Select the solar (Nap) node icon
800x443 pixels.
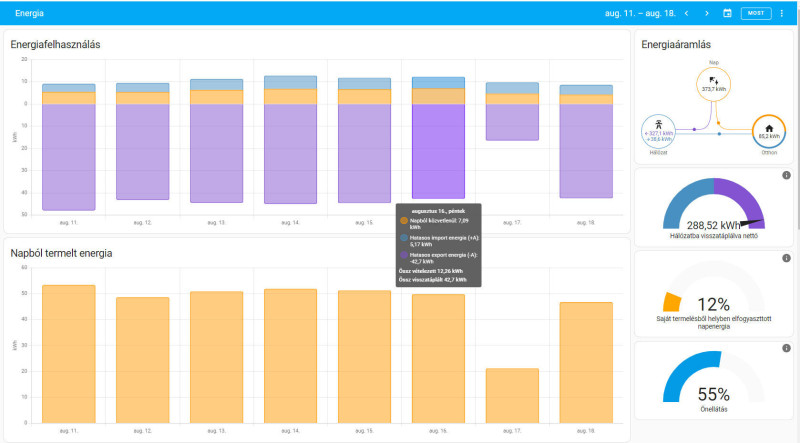[714, 80]
